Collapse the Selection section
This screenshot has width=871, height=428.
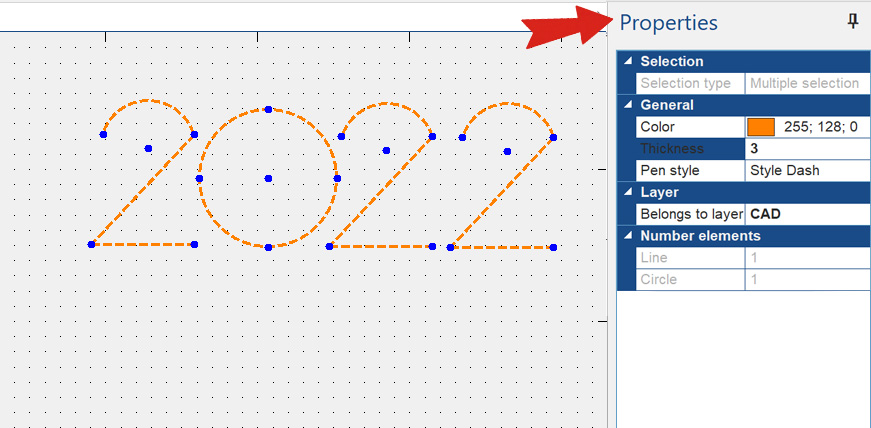(628, 61)
